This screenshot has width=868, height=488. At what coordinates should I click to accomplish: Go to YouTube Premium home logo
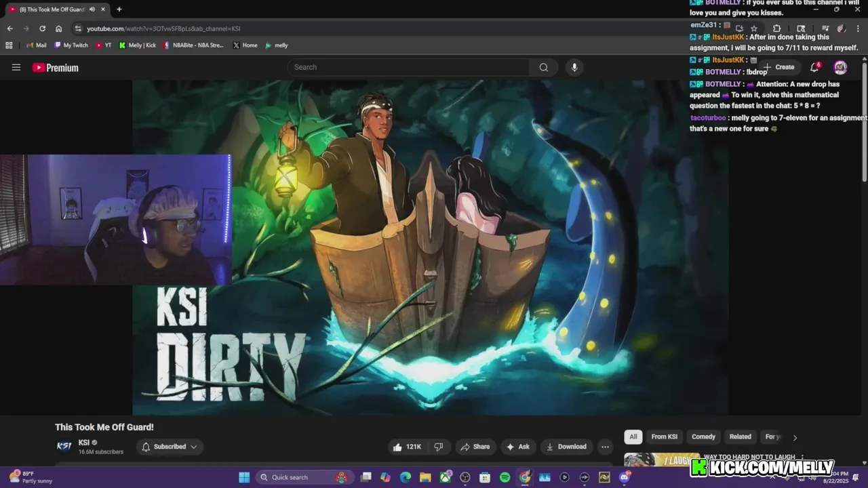click(x=56, y=68)
